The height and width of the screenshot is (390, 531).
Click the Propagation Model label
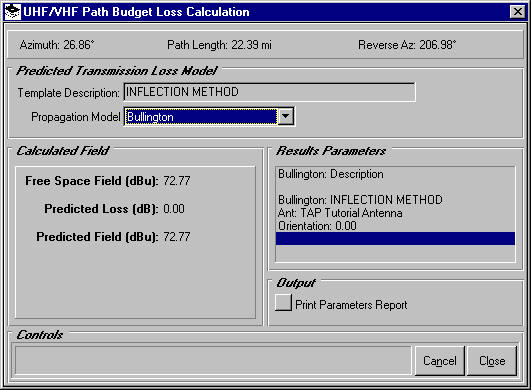tap(76, 117)
